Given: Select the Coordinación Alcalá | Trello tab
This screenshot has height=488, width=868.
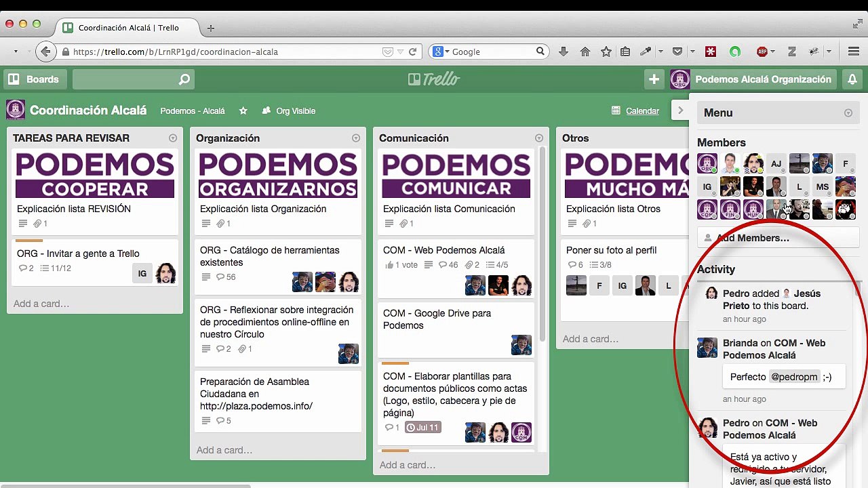Looking at the screenshot, I should click(128, 28).
